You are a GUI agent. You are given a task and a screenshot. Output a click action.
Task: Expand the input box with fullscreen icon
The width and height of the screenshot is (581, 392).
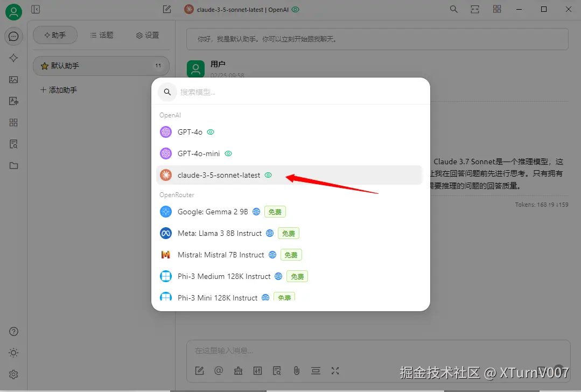(335, 370)
